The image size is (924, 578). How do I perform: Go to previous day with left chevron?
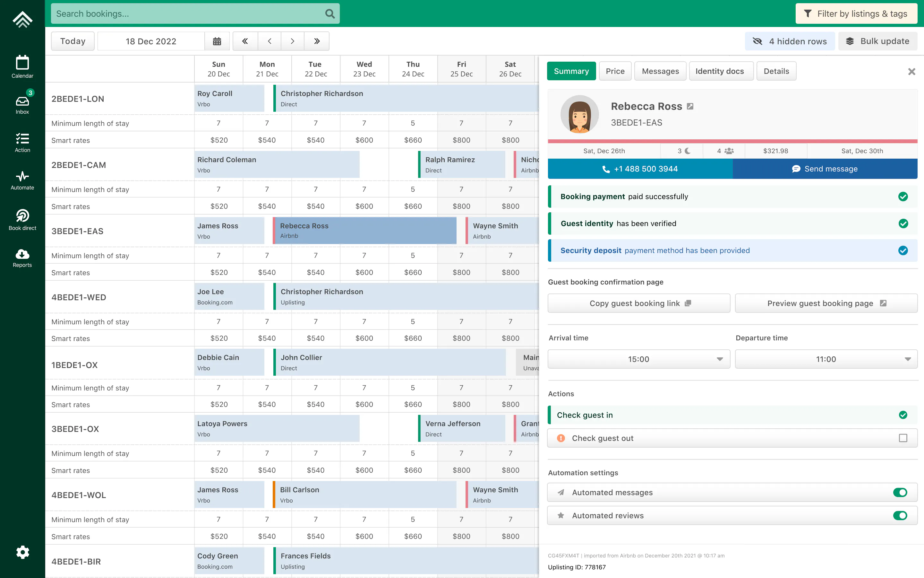tap(269, 41)
